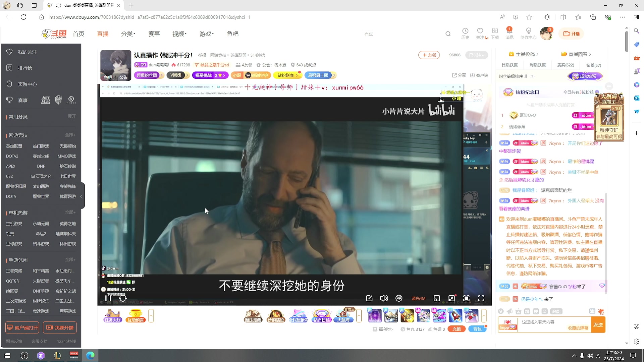Show all 手游休闲 categories
644x362 pixels.
pyautogui.click(x=70, y=260)
